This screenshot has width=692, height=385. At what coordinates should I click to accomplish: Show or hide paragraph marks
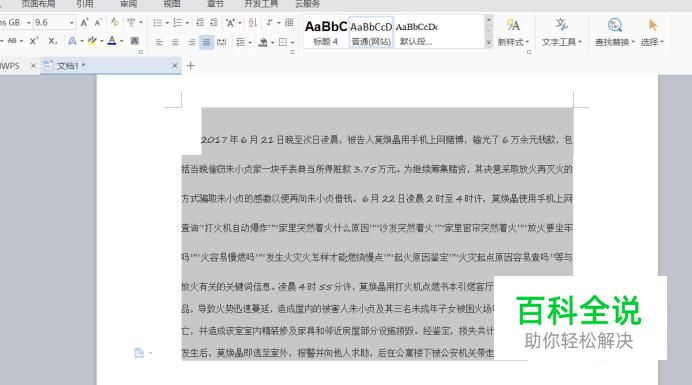pyautogui.click(x=269, y=23)
